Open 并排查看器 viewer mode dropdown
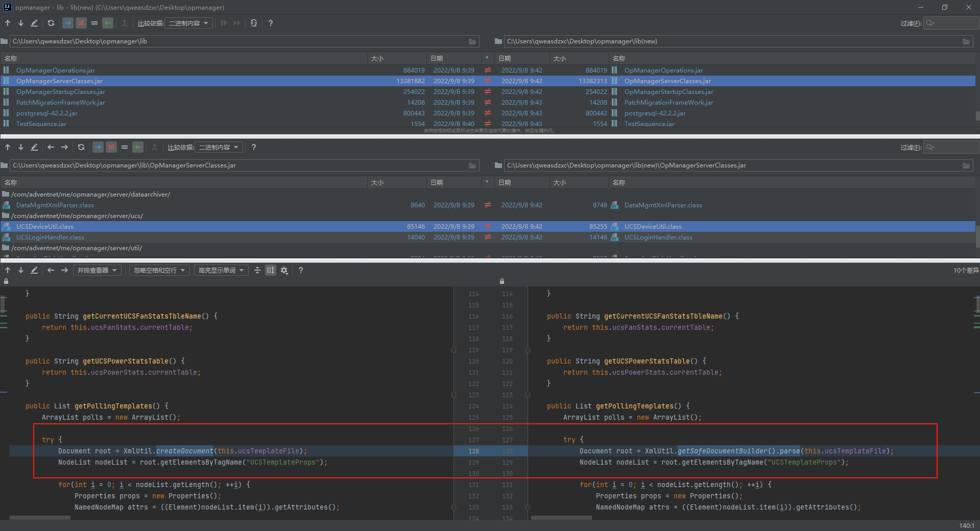Viewport: 980px width, 531px height. point(97,270)
